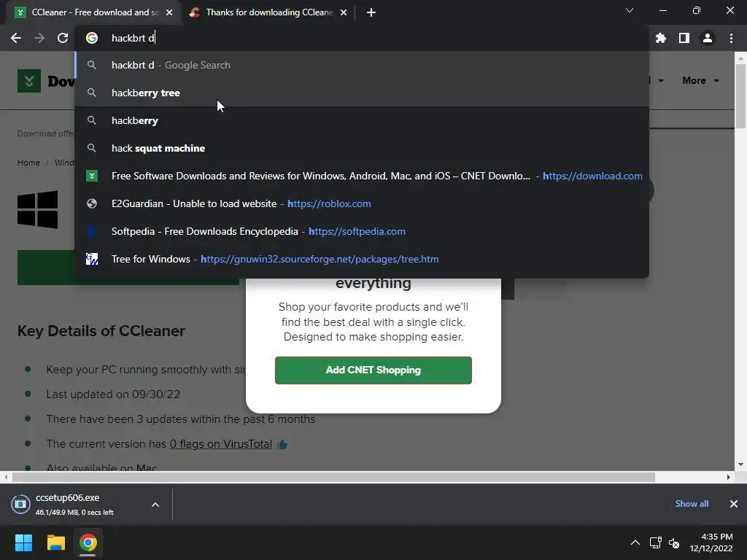Open the Chrome profile avatar

click(708, 38)
